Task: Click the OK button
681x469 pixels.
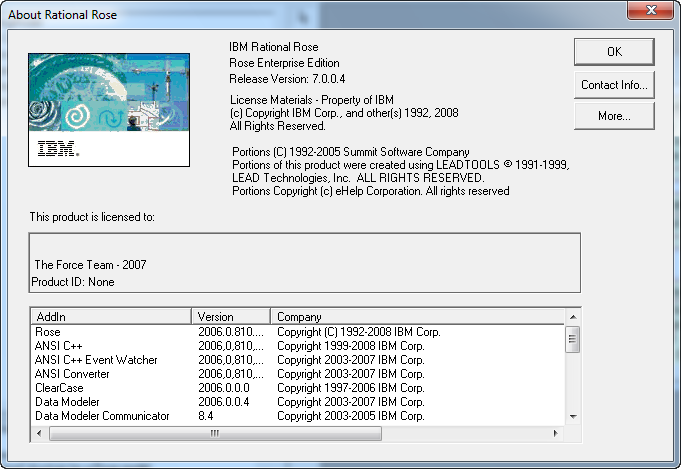Action: [x=614, y=52]
